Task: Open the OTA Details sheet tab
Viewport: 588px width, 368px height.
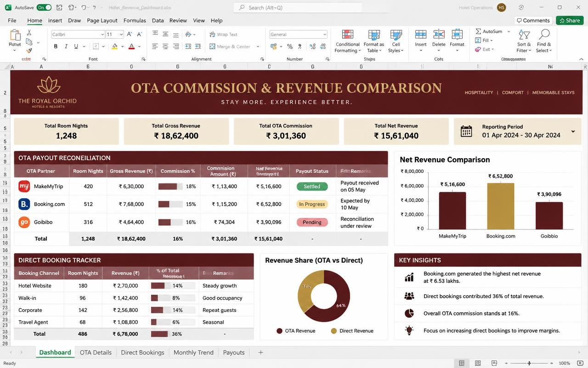Action: pos(96,352)
